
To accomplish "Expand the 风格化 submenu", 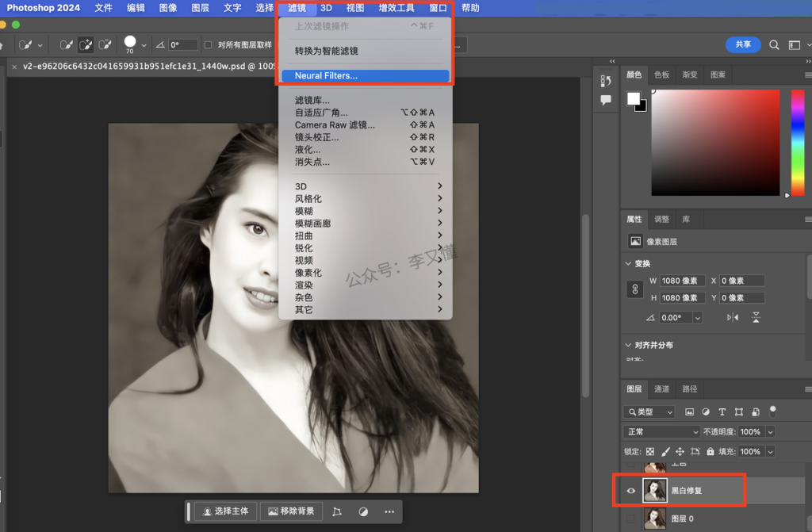I will point(365,198).
